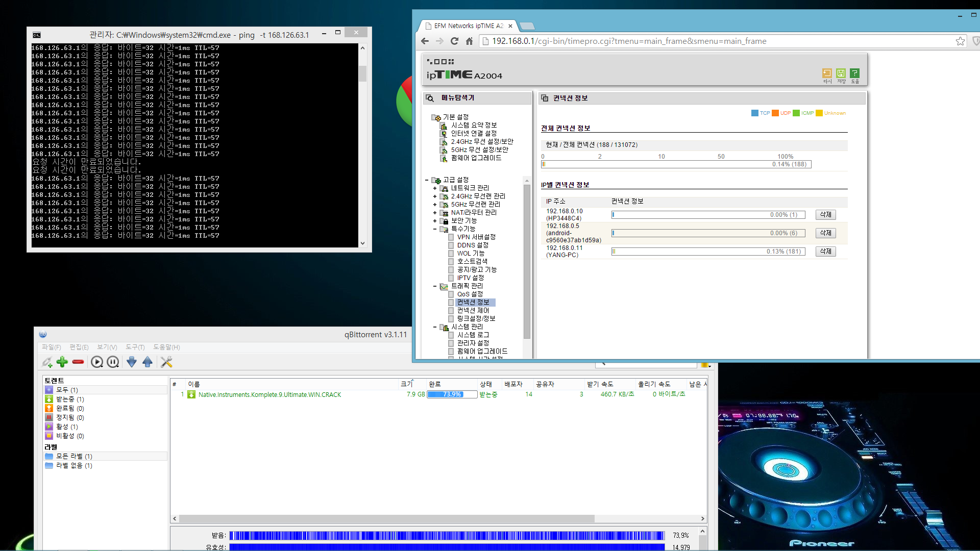Collapse 트래픽 관리 node
Image resolution: width=980 pixels, height=551 pixels.
coord(435,286)
